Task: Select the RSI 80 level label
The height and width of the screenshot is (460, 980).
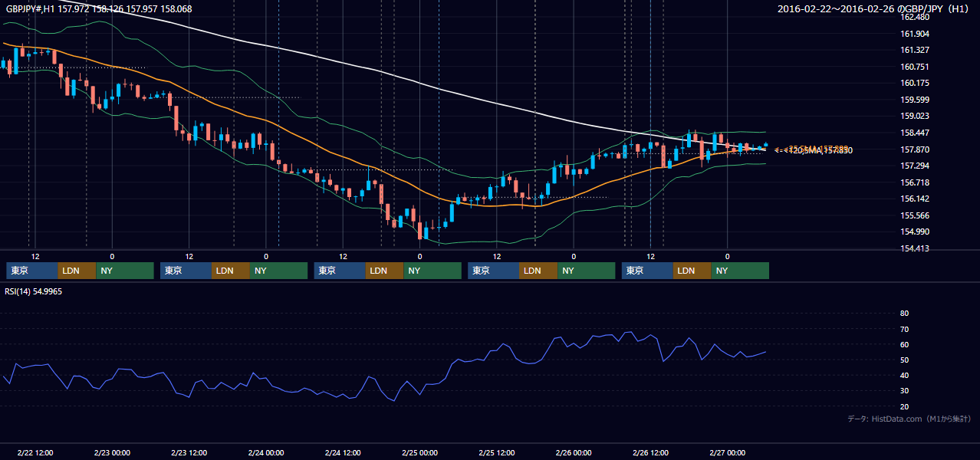Action: 904,314
